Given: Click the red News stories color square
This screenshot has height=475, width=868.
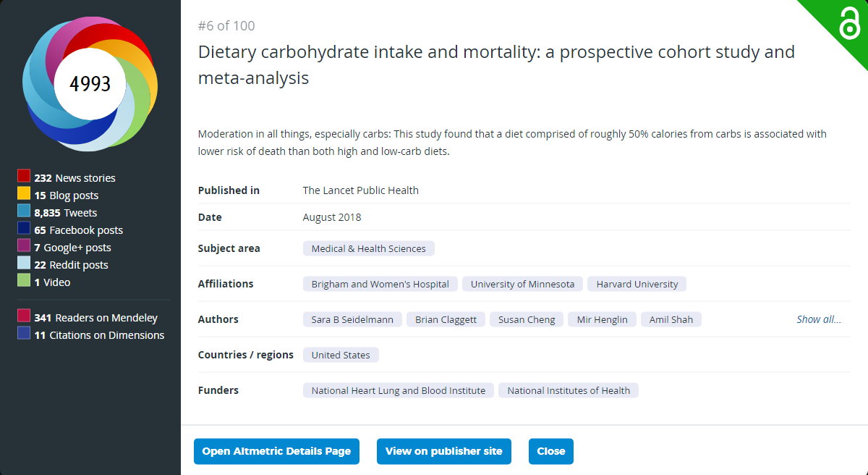Looking at the screenshot, I should pyautogui.click(x=24, y=176).
